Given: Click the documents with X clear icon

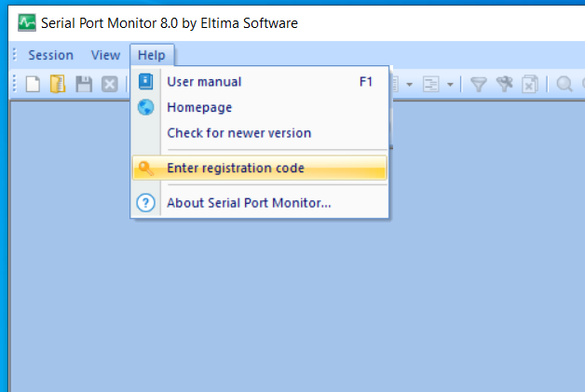Looking at the screenshot, I should pyautogui.click(x=529, y=84).
